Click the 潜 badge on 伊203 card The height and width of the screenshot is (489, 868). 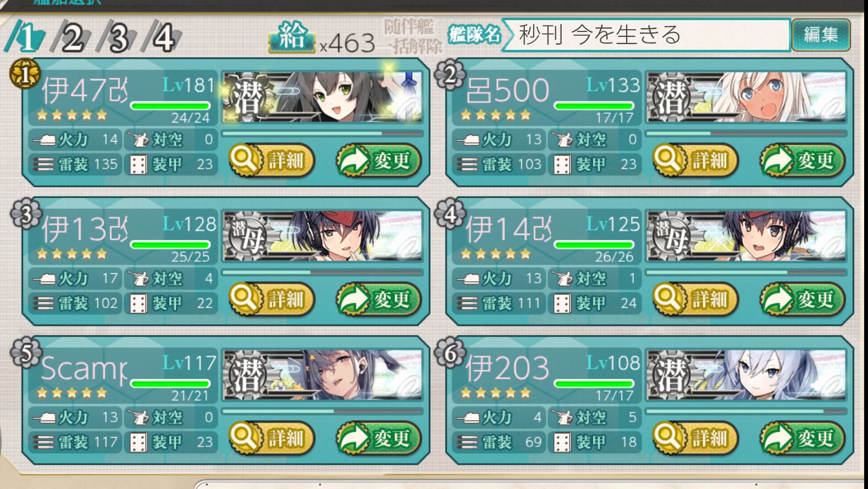[671, 375]
